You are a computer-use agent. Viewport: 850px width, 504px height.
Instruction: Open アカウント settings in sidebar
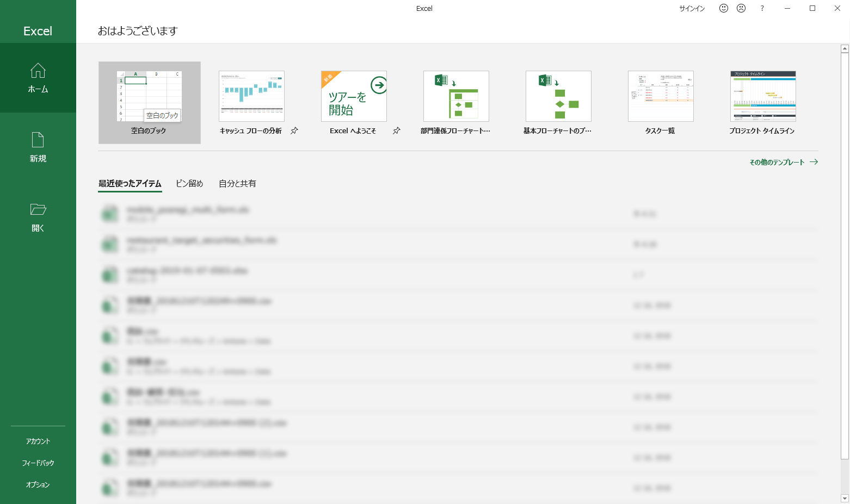coord(38,441)
